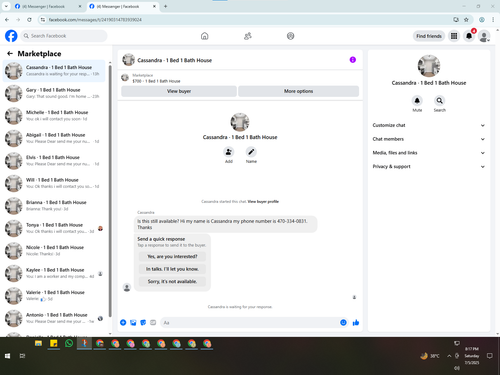Click the Marketplace listing thumbnail in header
The image size is (500, 375).
tap(125, 78)
